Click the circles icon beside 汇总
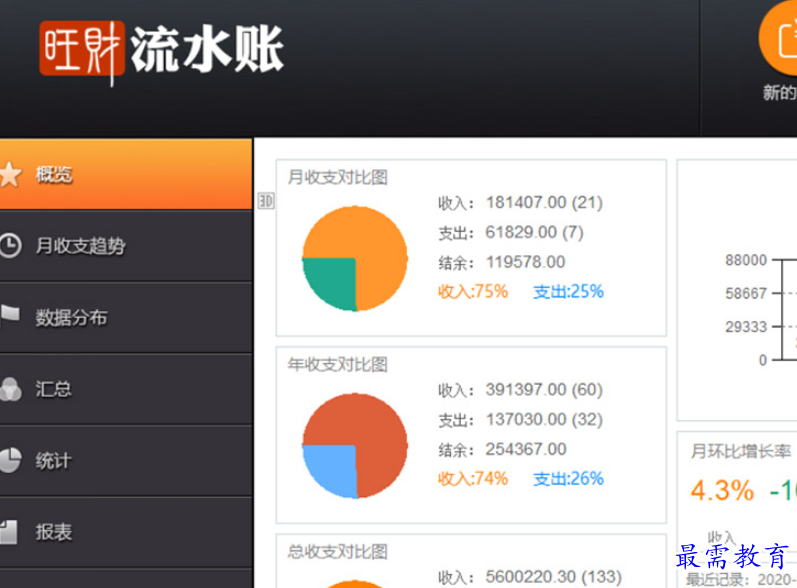The image size is (797, 588). point(10,389)
